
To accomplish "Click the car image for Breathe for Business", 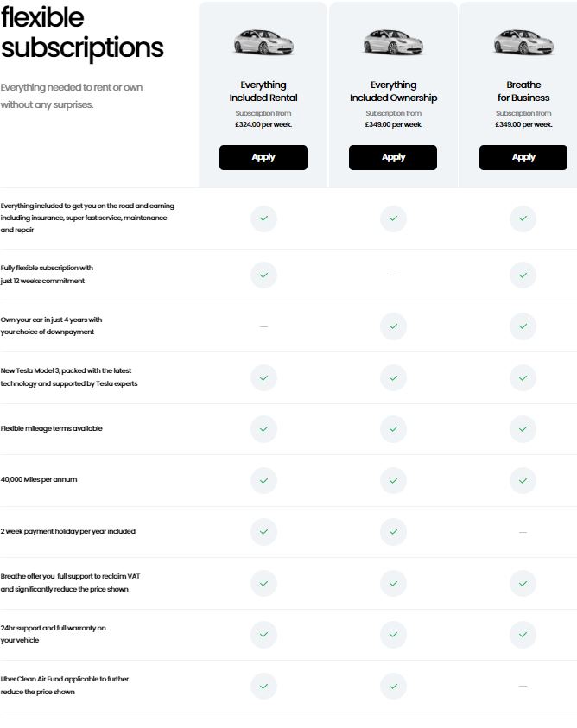I will 523,42.
